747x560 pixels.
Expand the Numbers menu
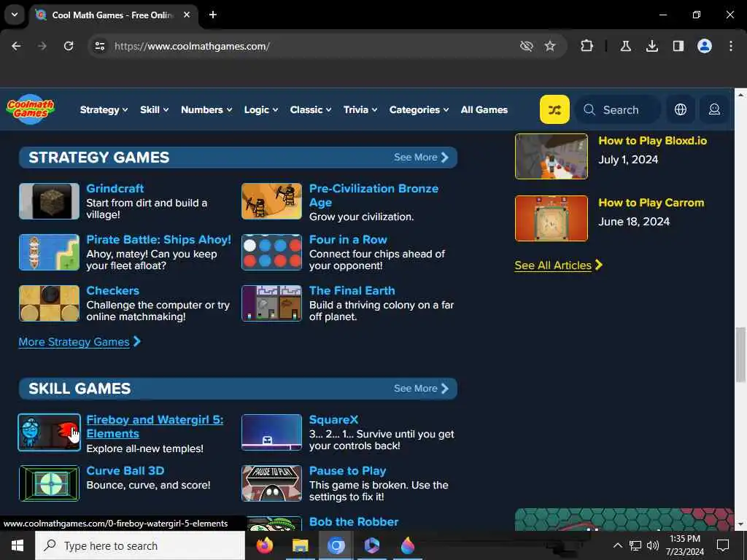pyautogui.click(x=206, y=109)
